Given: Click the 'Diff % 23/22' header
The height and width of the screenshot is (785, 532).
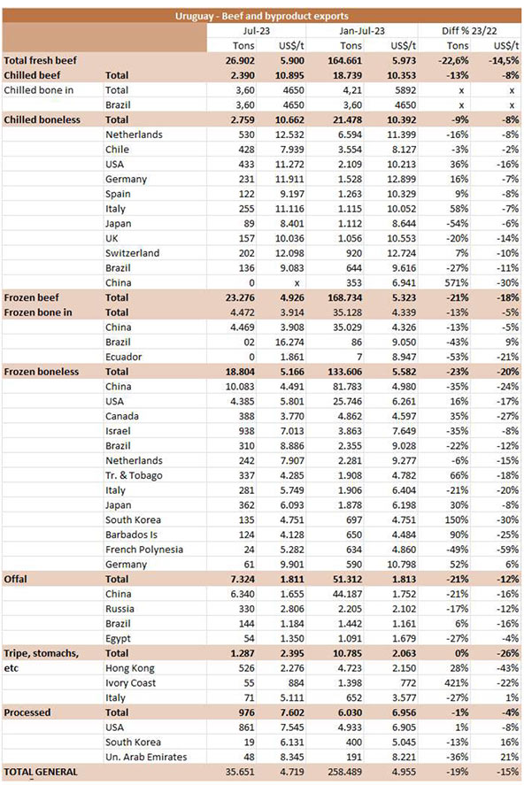Looking at the screenshot, I should (x=468, y=30).
